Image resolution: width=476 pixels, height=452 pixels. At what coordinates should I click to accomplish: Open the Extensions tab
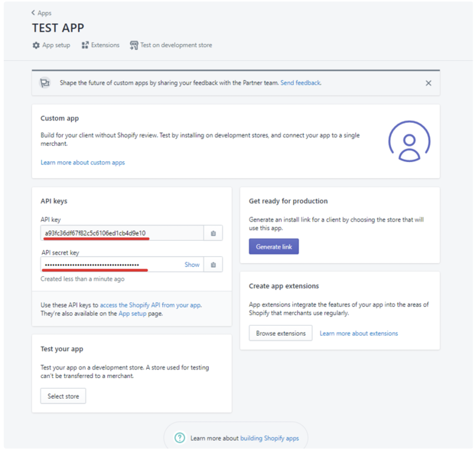click(105, 45)
